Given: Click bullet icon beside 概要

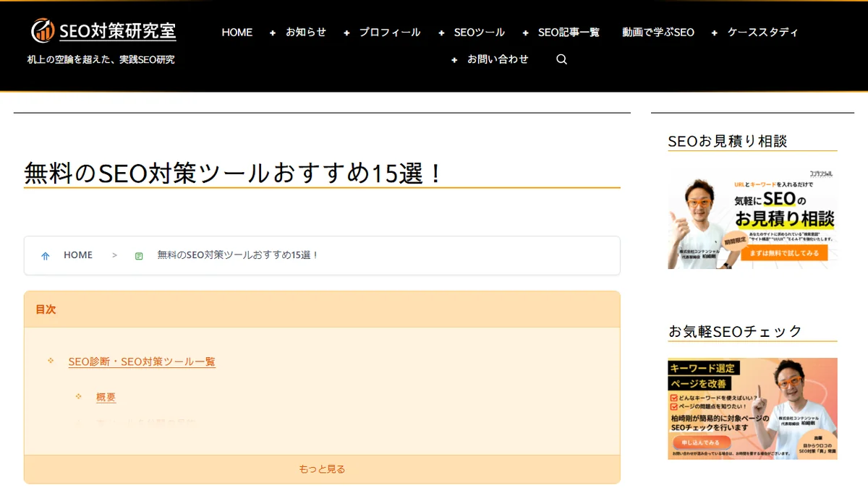Looking at the screenshot, I should [78, 395].
